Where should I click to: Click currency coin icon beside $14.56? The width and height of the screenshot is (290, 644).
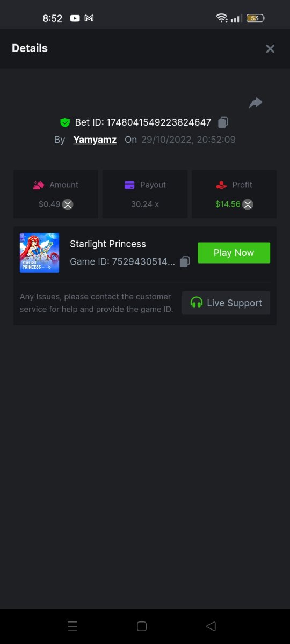coord(248,204)
